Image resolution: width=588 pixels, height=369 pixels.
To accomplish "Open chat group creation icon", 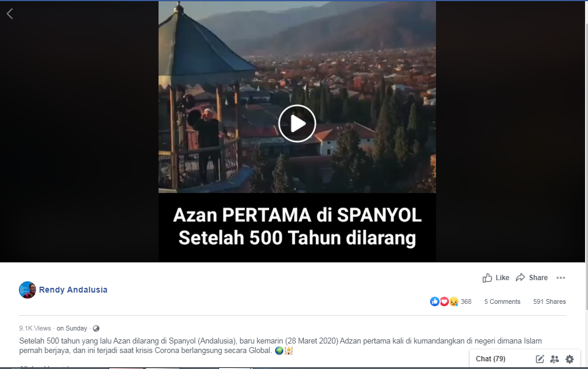I will click(555, 360).
